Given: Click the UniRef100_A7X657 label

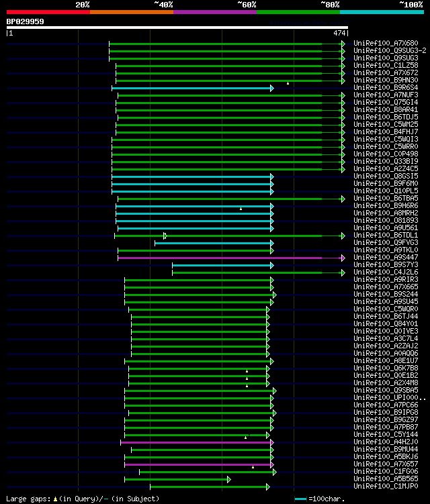Looking at the screenshot, I should point(386,464).
